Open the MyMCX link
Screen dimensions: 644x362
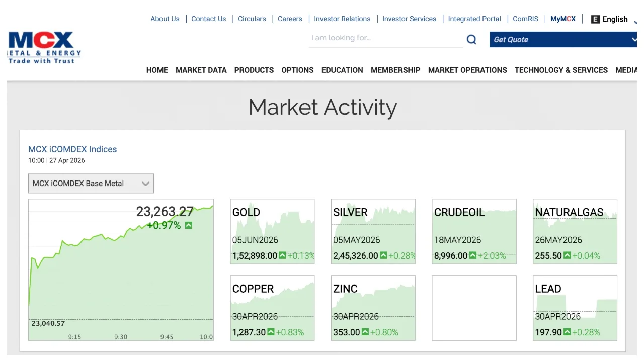click(562, 19)
